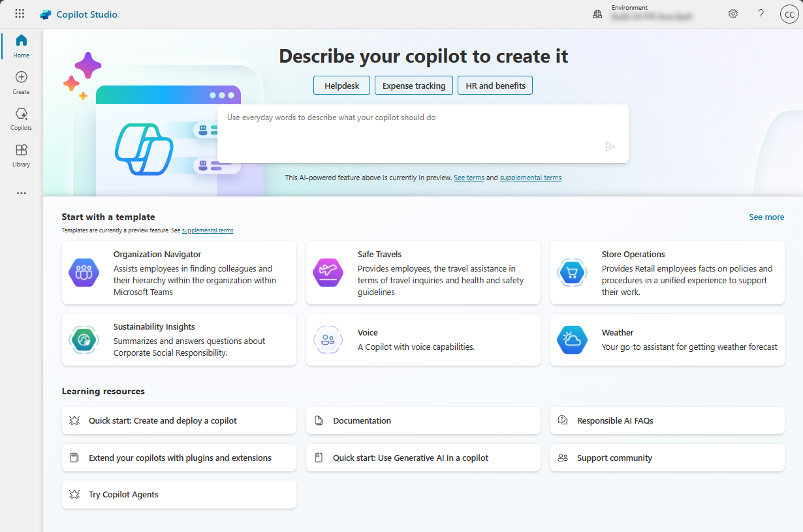
Task: Select the Sustainability Insights template icon
Action: click(84, 339)
